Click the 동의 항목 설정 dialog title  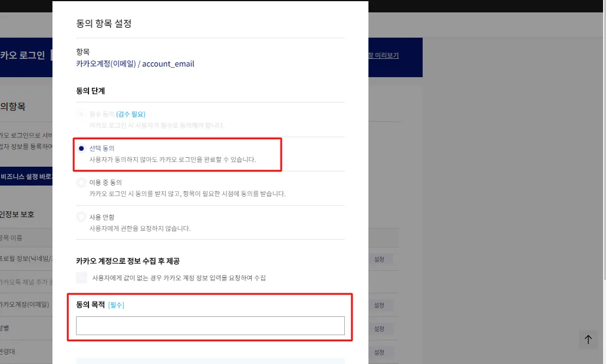click(x=104, y=24)
